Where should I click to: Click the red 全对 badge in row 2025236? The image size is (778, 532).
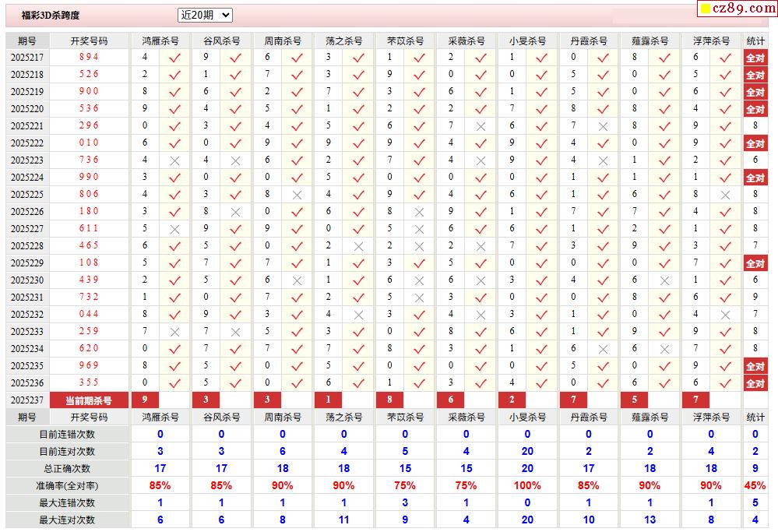(755, 383)
